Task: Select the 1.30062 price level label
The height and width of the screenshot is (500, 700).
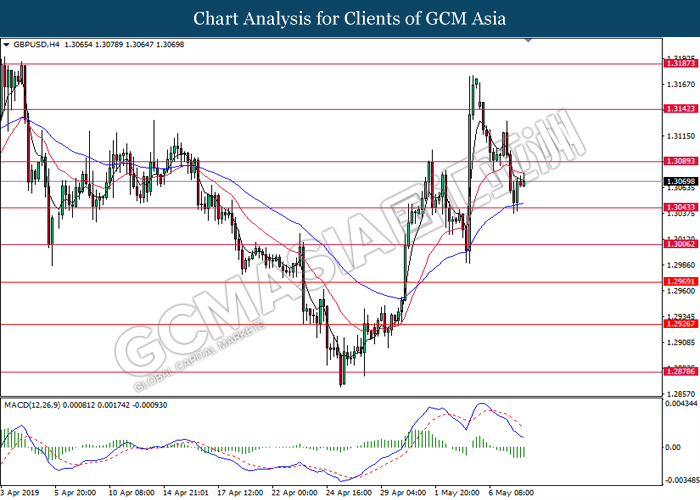Action: [680, 244]
